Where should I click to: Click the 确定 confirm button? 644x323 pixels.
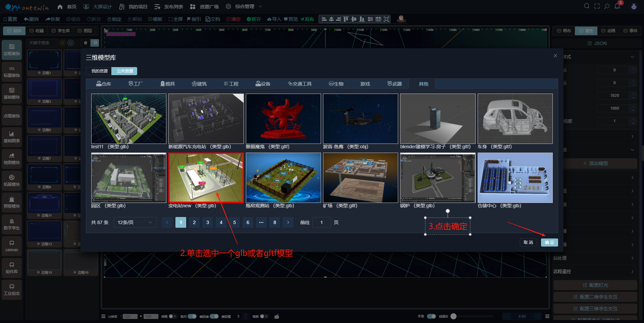[x=549, y=243]
